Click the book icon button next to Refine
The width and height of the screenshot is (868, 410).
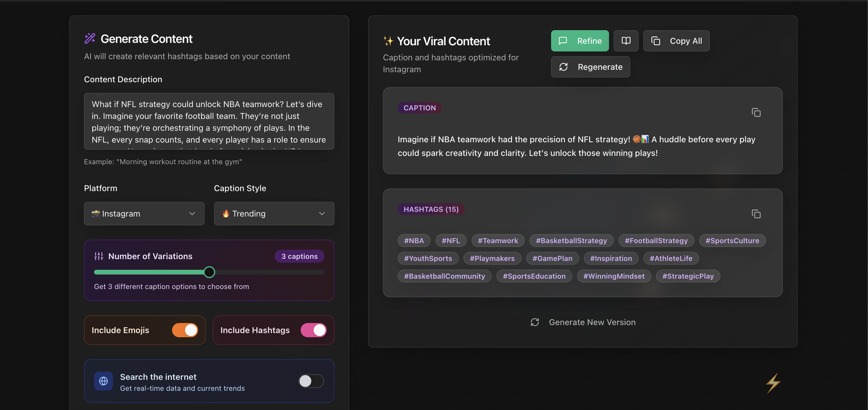[x=626, y=41]
